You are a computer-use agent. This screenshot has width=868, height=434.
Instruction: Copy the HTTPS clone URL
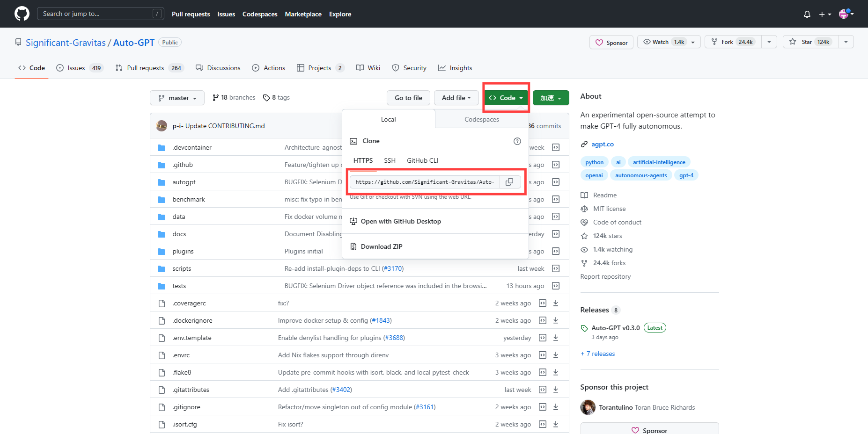pyautogui.click(x=510, y=182)
